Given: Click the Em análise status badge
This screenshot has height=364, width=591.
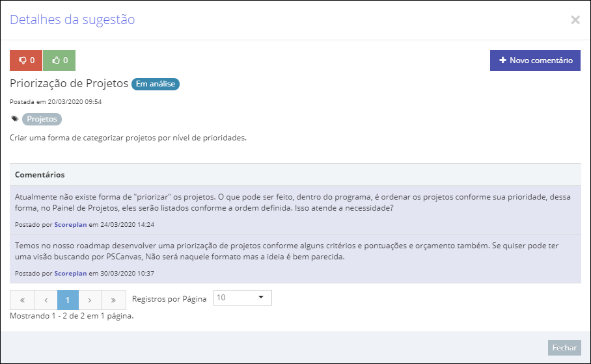Looking at the screenshot, I should pos(156,84).
